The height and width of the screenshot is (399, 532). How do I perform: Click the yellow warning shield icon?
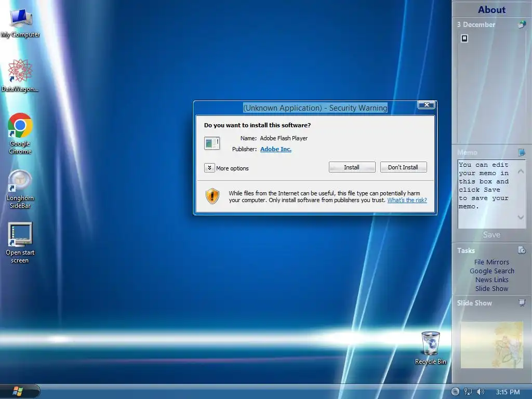212,196
